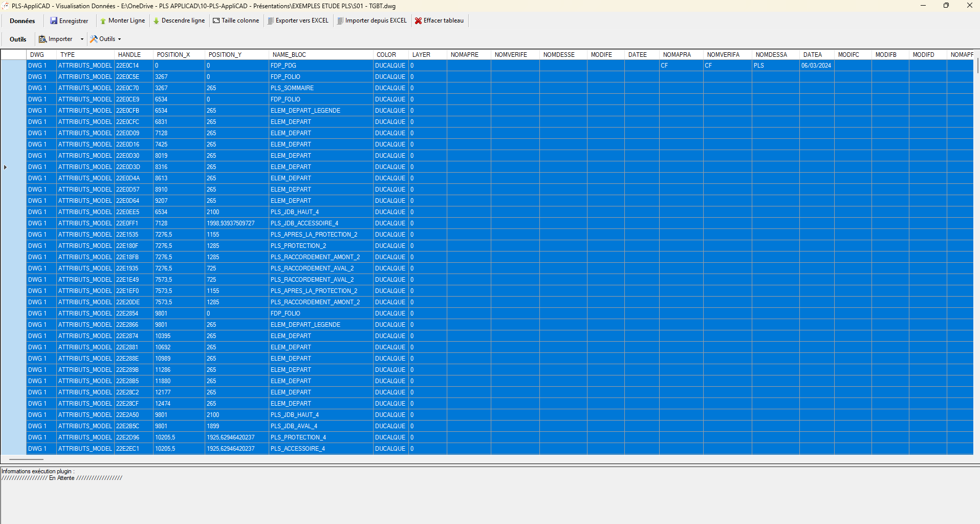Save the table using the Enregistrer icon

[54, 20]
